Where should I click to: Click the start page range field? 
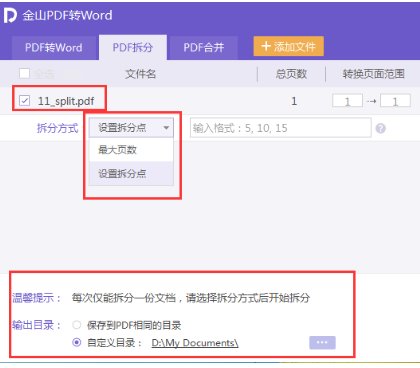pyautogui.click(x=347, y=101)
